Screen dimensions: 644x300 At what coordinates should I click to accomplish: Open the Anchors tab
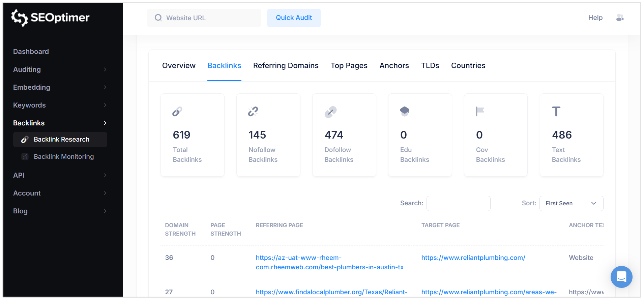[394, 66]
